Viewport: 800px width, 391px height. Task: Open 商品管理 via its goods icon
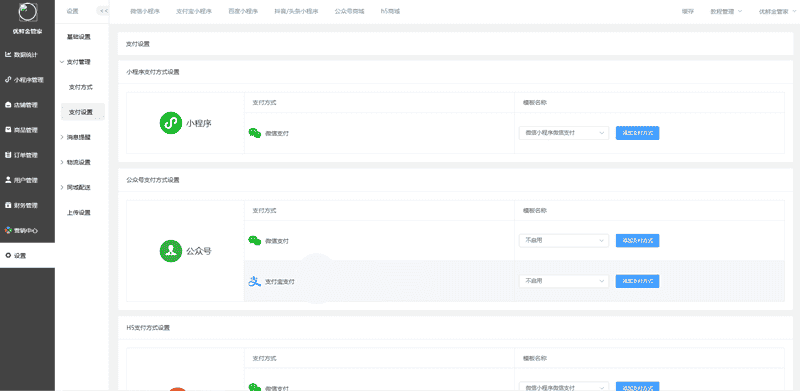pos(8,130)
